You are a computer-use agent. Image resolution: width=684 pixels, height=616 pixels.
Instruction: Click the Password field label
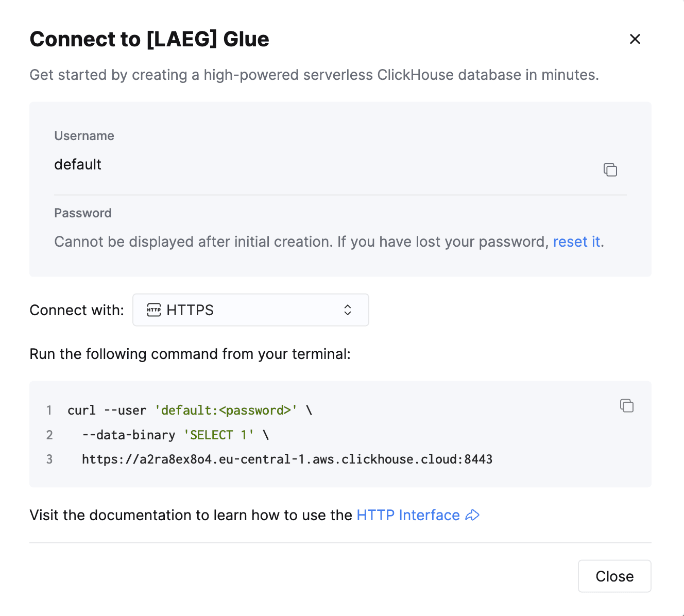click(83, 213)
